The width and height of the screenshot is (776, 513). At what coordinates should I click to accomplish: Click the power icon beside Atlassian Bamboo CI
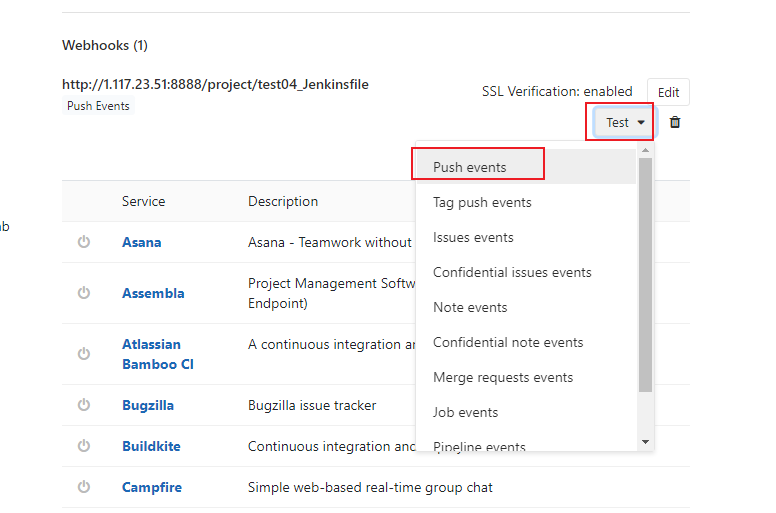pyautogui.click(x=84, y=354)
